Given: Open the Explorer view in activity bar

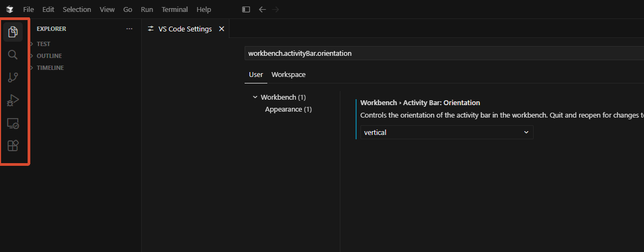Looking at the screenshot, I should [13, 31].
